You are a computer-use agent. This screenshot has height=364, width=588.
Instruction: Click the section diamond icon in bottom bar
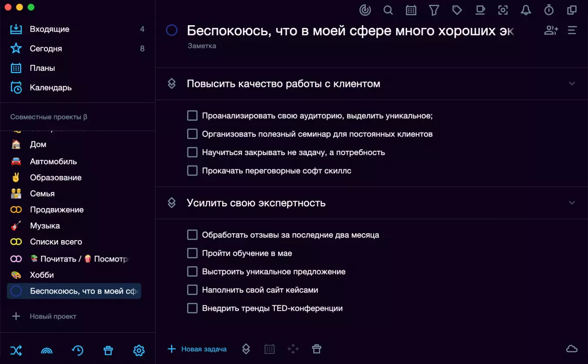point(246,349)
